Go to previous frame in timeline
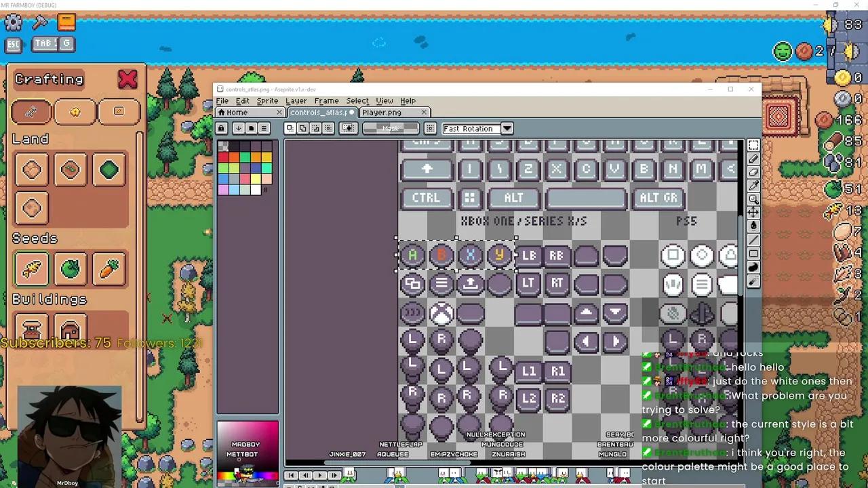868x488 pixels. 305,476
